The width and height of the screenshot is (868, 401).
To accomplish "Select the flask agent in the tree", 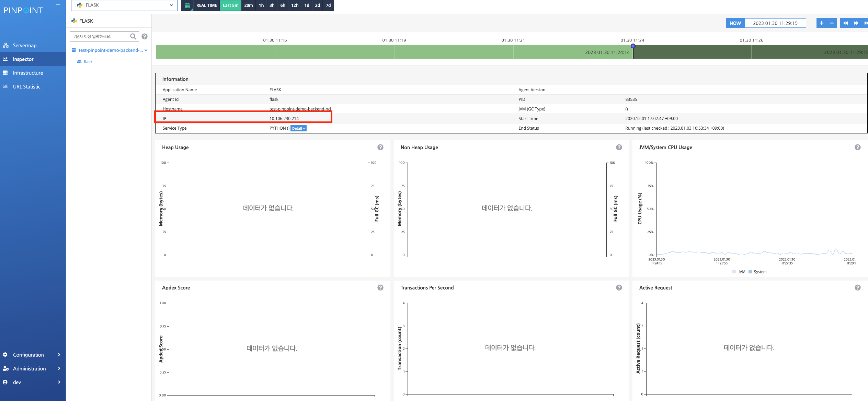I will coord(88,61).
